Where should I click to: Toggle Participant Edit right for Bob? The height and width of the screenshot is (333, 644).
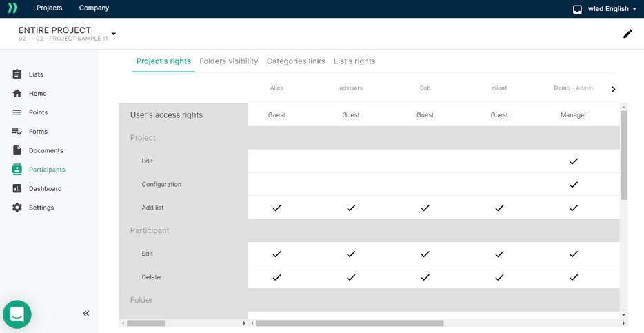point(425,254)
